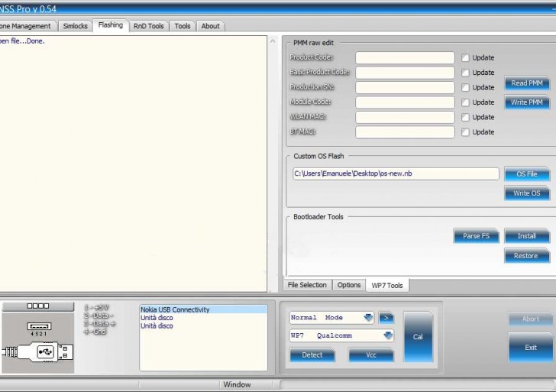Screen dimensions: 556x392
Task: Click the arrow button beside Normal Mode
Action: click(386, 318)
